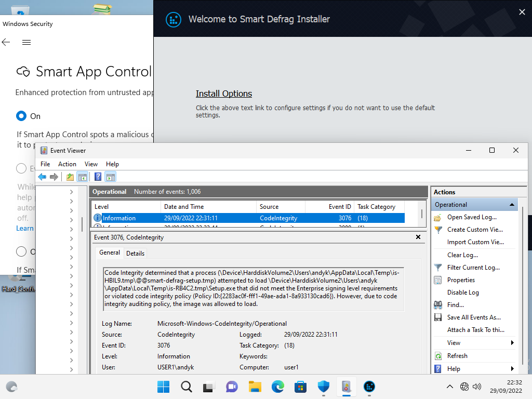Click the blue Help toolbar icon in Event Viewer
This screenshot has width=532, height=399.
pos(98,177)
